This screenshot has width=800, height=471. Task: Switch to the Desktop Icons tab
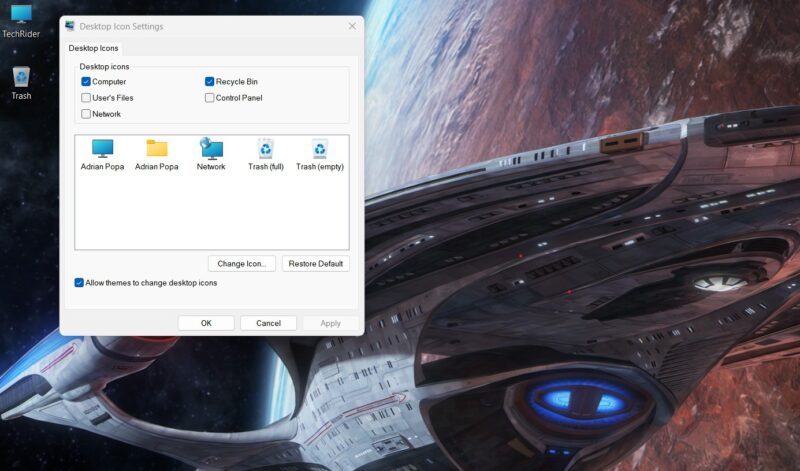pyautogui.click(x=93, y=48)
